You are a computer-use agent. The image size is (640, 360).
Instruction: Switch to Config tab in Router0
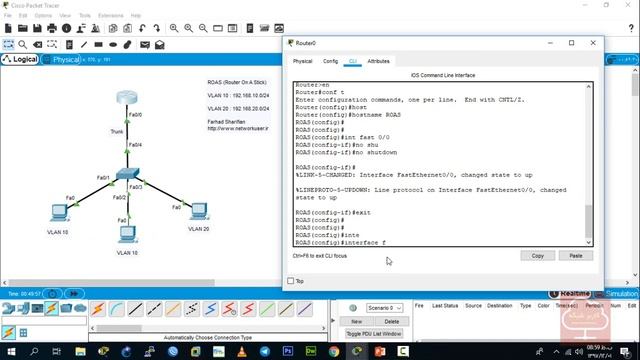tap(330, 61)
